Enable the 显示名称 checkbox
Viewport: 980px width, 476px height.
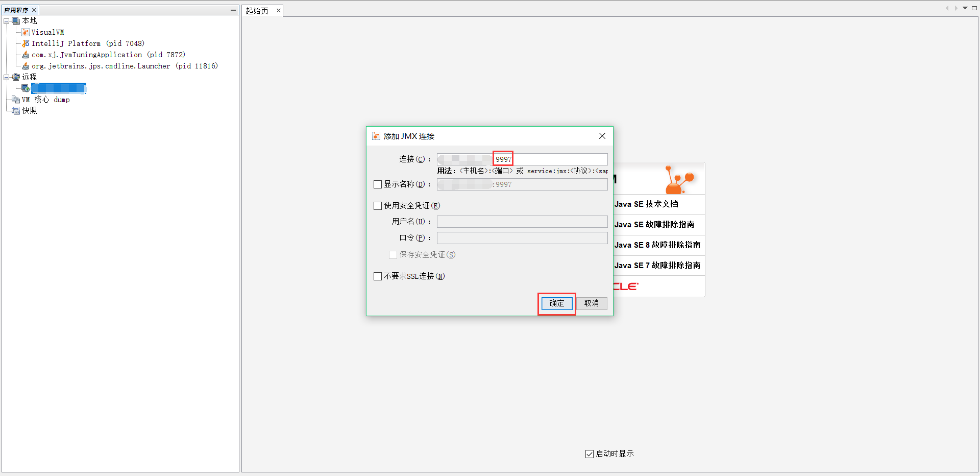378,184
